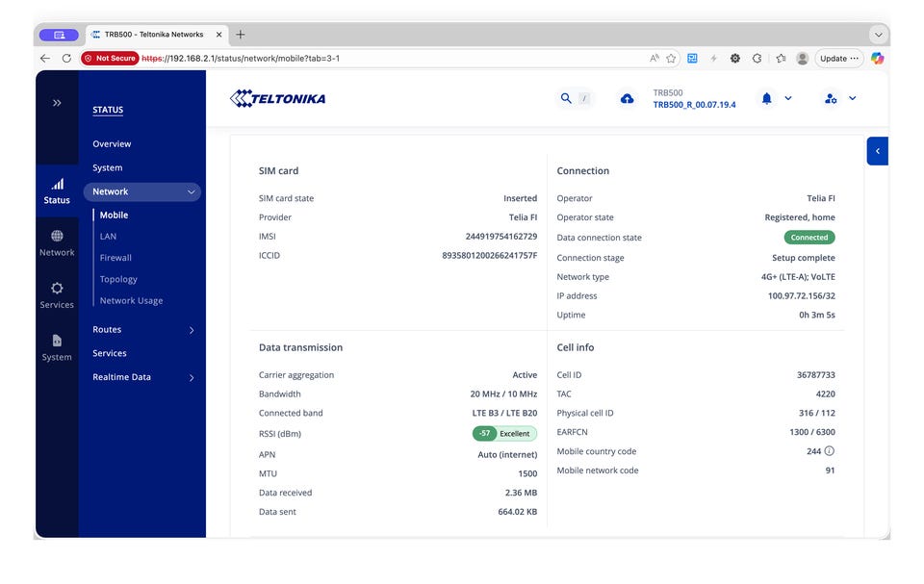Expand notifications dropdown chevron
This screenshot has width=924, height=584.
[x=788, y=98]
